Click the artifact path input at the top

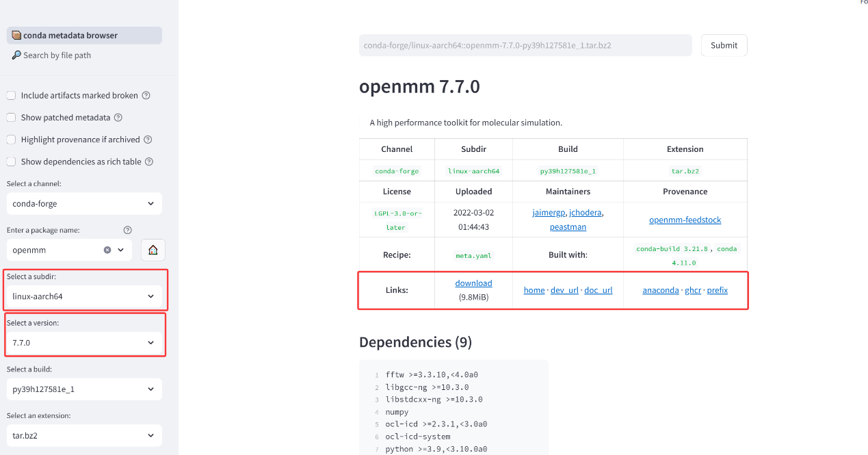click(525, 45)
